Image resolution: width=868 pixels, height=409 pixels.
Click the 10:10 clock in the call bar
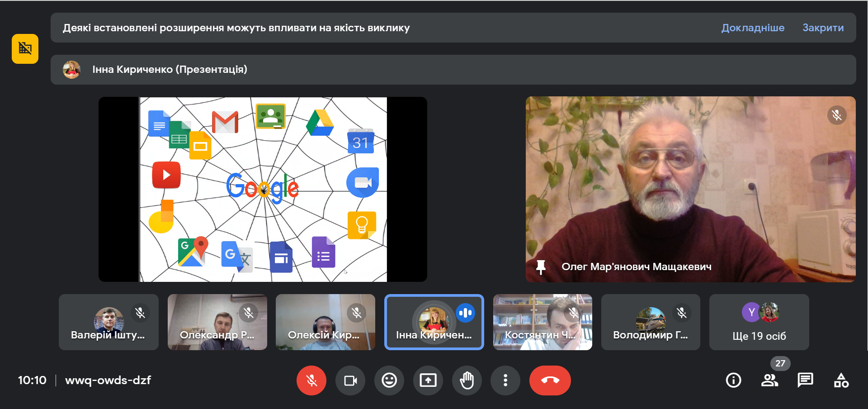coord(32,380)
